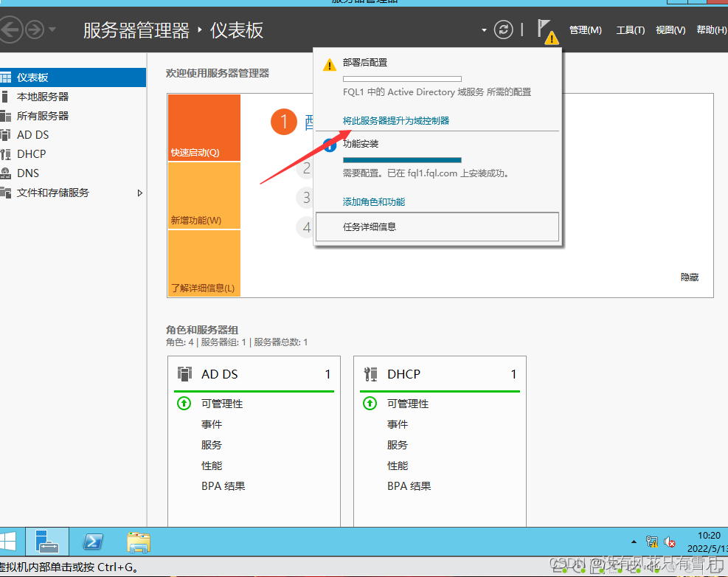Select 仪表板 in the sidebar
Image resolution: width=728 pixels, height=577 pixels.
(x=73, y=77)
